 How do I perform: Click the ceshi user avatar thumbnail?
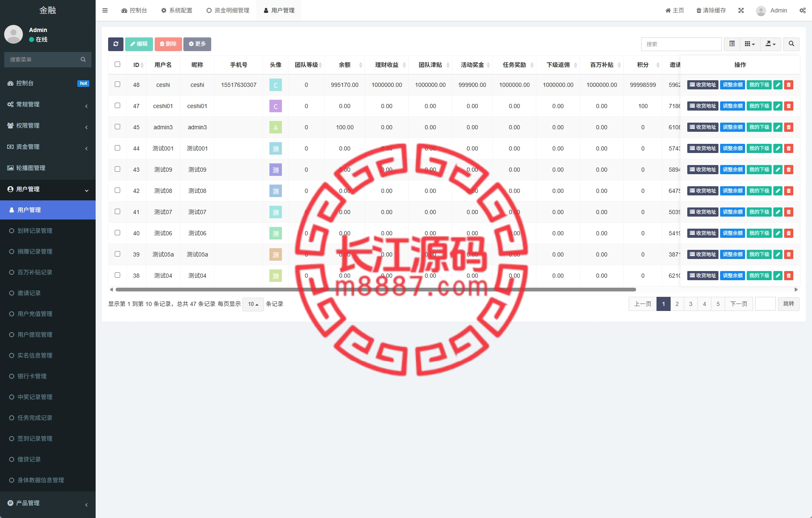click(x=276, y=85)
